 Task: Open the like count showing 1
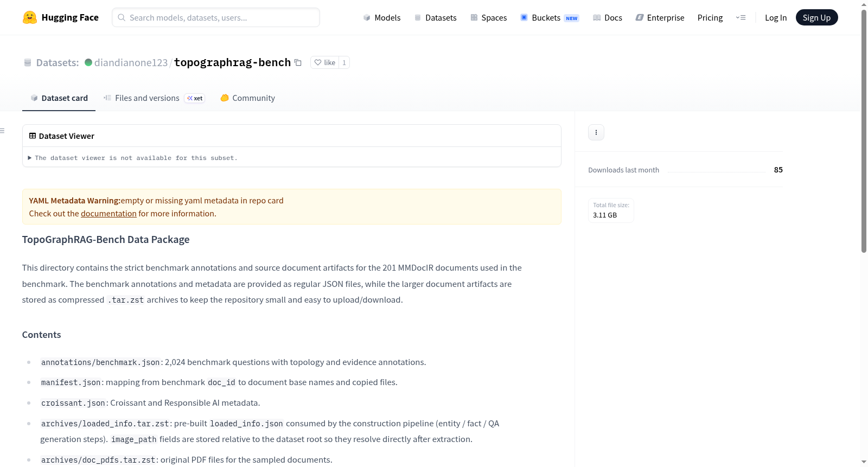tap(344, 62)
